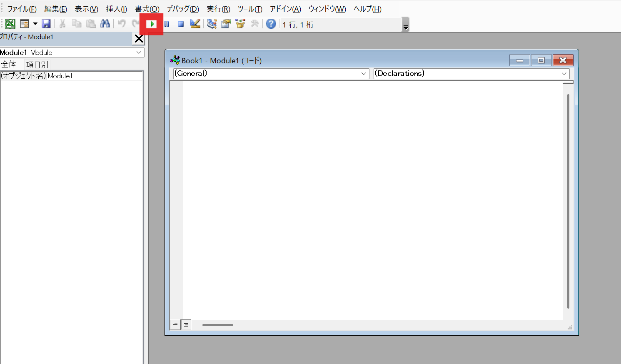
Task: Save the workbook using the floppy disk icon
Action: click(x=46, y=24)
